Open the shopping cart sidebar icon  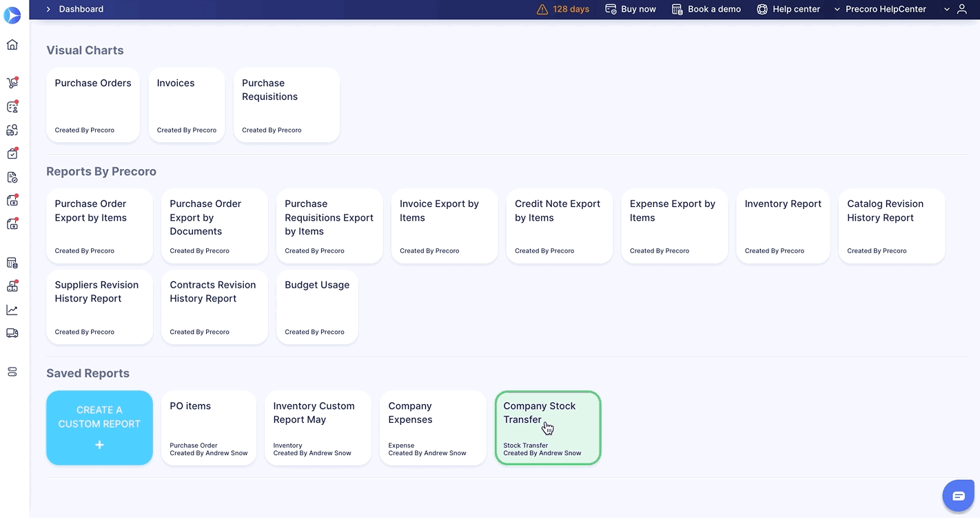[12, 83]
